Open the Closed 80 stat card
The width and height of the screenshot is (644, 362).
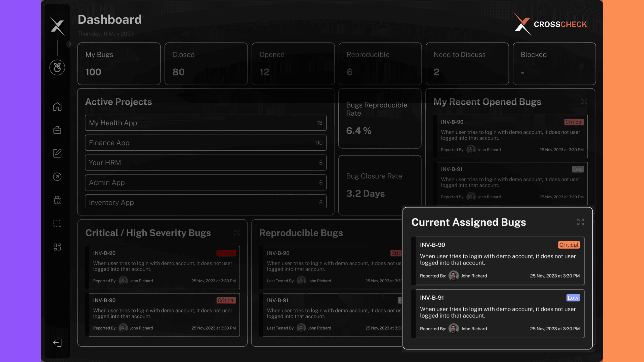coord(206,64)
